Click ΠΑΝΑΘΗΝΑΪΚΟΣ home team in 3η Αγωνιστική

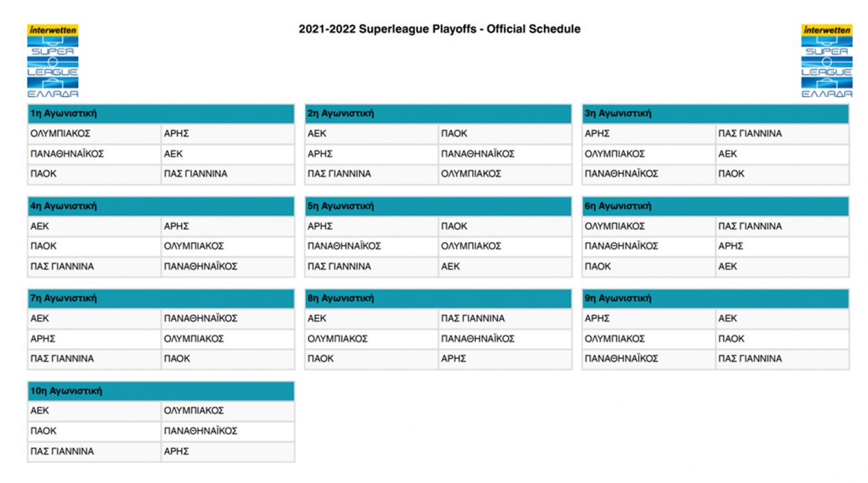pos(621,174)
